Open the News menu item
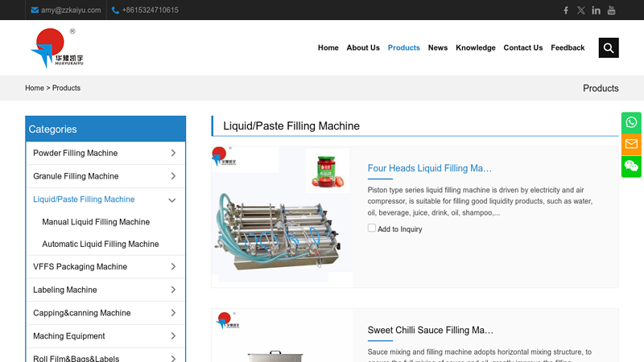The height and width of the screenshot is (362, 644). click(438, 47)
